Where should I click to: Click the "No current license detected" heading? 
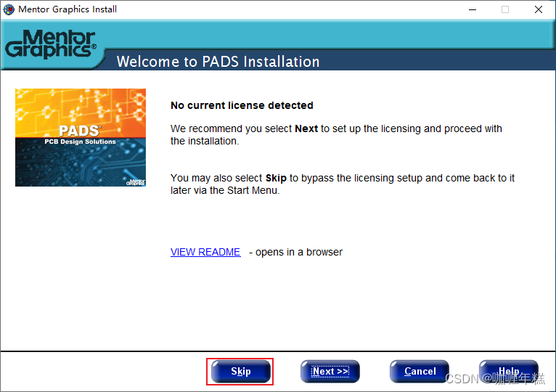coord(242,105)
